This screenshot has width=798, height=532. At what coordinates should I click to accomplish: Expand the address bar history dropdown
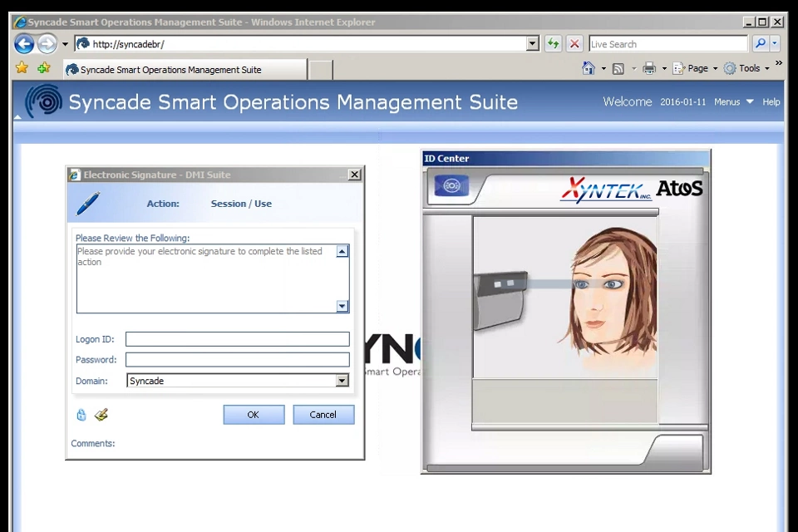(532, 44)
